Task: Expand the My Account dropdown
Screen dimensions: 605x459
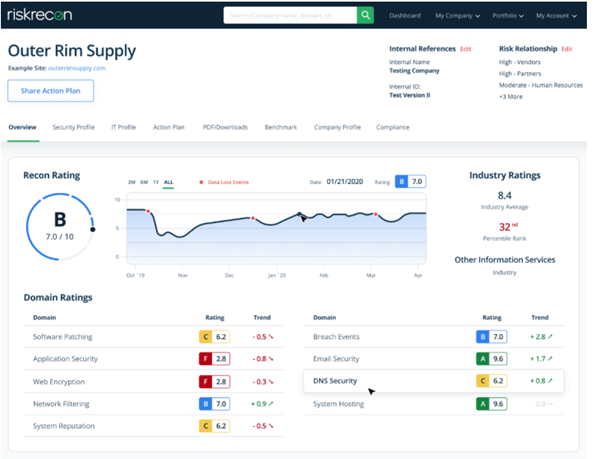Action: (556, 15)
